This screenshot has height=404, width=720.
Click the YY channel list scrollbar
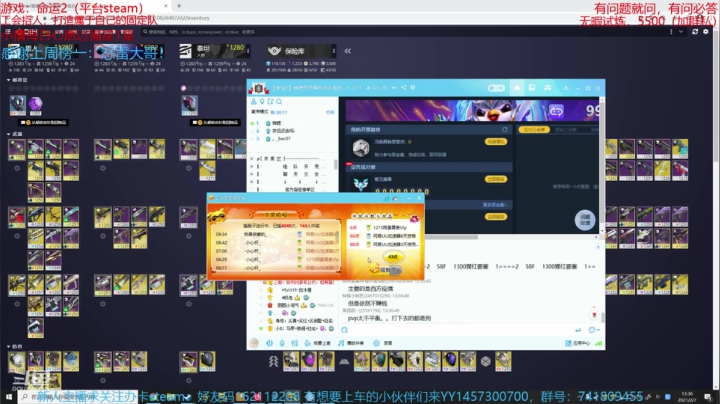tap(336, 164)
